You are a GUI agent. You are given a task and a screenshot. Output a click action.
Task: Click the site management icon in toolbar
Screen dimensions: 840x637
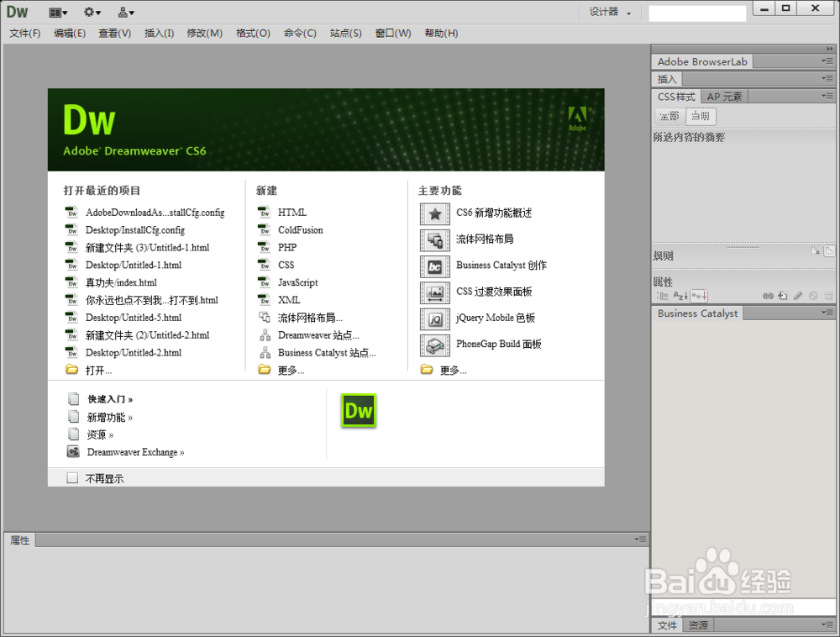[125, 12]
